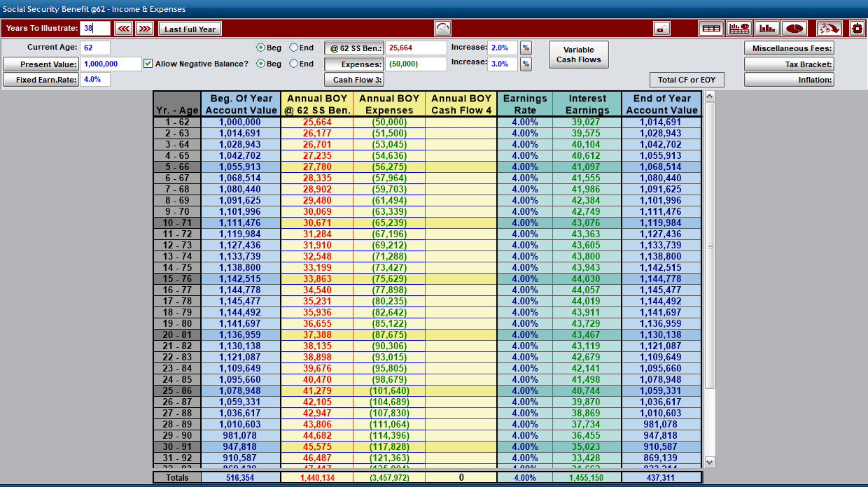Viewport: 868px width, 487px height.
Task: Increase years with triple right arrows
Action: (145, 29)
